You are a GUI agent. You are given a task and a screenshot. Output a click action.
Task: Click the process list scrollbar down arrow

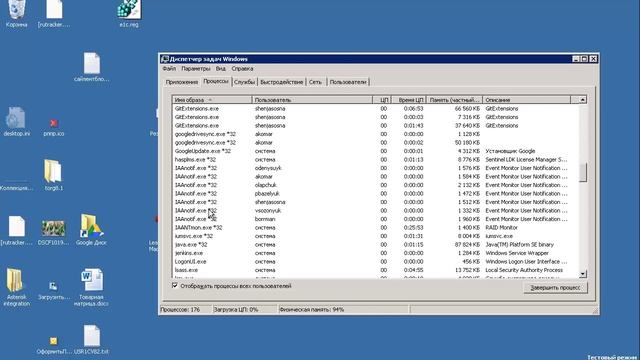click(583, 274)
